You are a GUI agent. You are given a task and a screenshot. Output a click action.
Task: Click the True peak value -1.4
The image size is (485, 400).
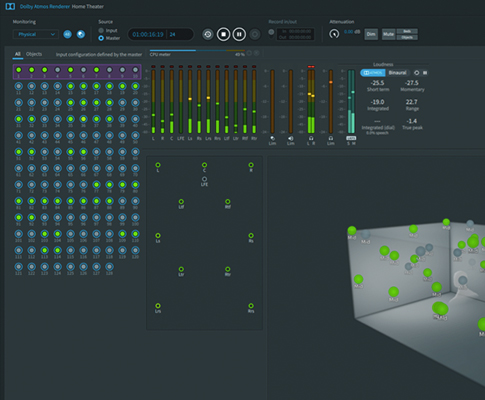(412, 121)
